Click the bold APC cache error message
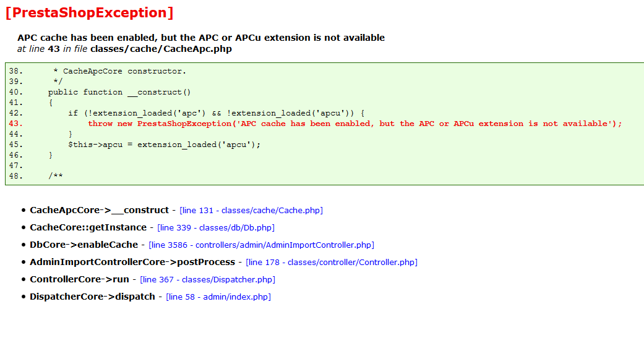This screenshot has width=644, height=354. click(201, 38)
